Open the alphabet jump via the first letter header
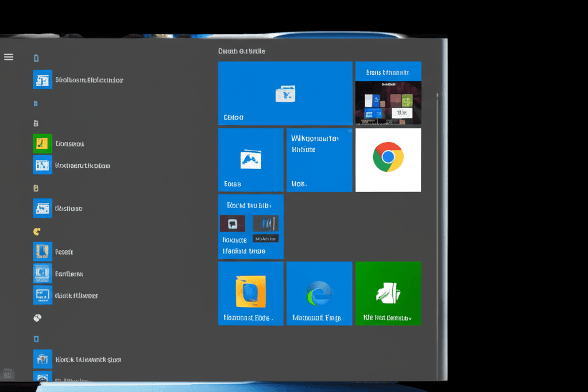 click(36, 57)
